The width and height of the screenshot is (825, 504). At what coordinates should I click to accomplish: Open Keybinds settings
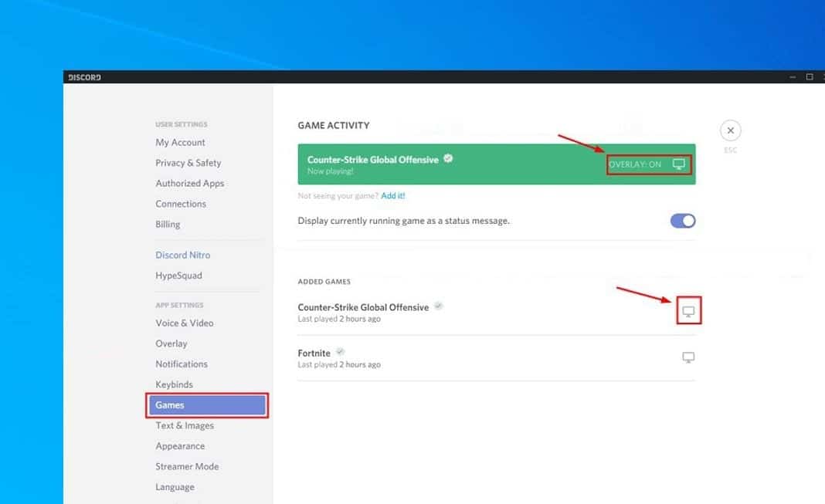coord(174,384)
